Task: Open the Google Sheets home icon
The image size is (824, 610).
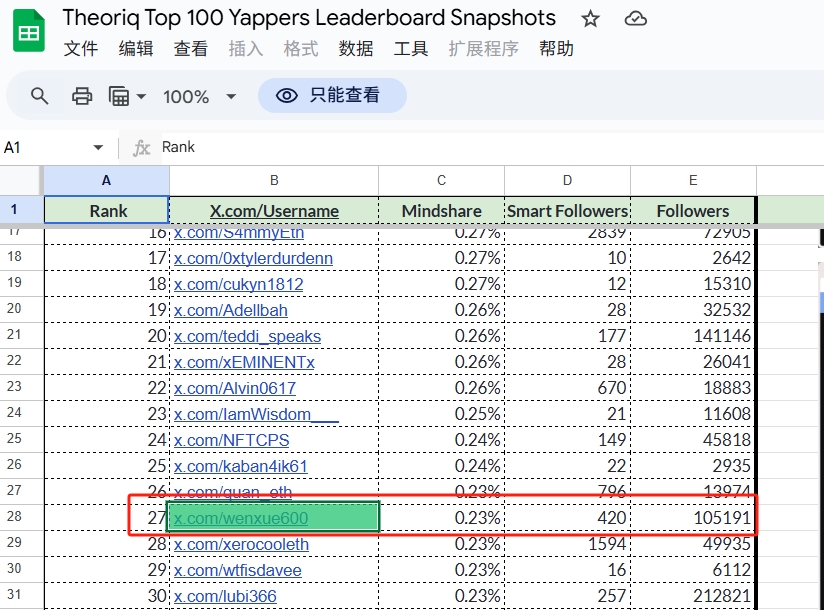Action: click(x=29, y=30)
